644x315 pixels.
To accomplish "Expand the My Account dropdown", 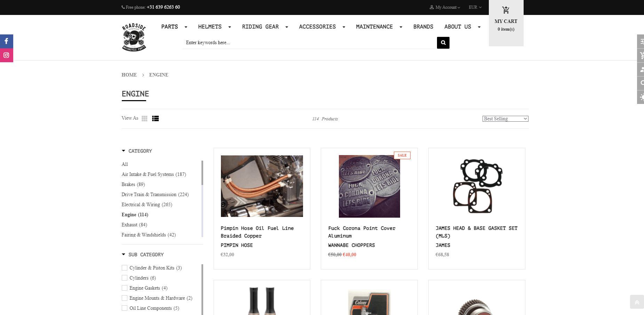I will pyautogui.click(x=447, y=7).
